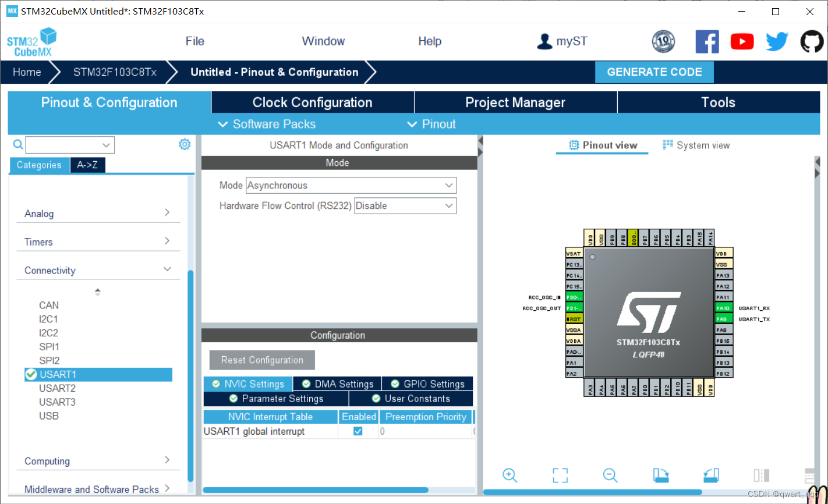Screen dimensions: 828x504
Task: Click the PA8 pin on the chip
Action: [724, 330]
